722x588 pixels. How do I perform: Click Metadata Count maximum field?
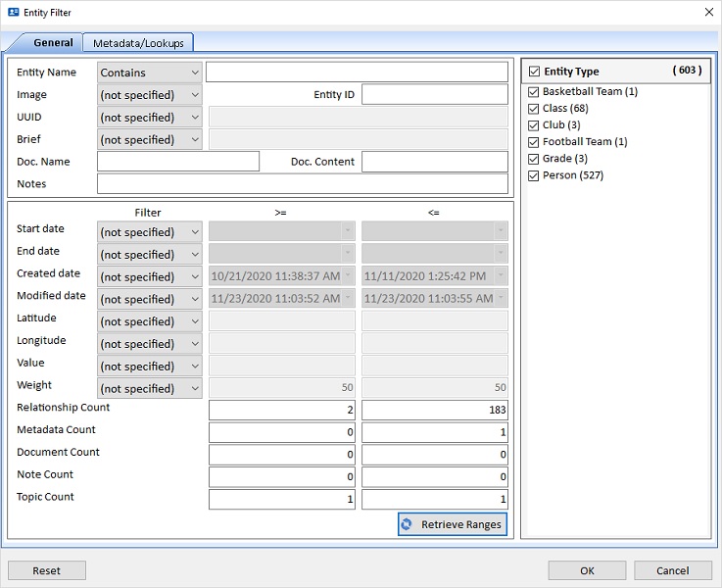435,432
